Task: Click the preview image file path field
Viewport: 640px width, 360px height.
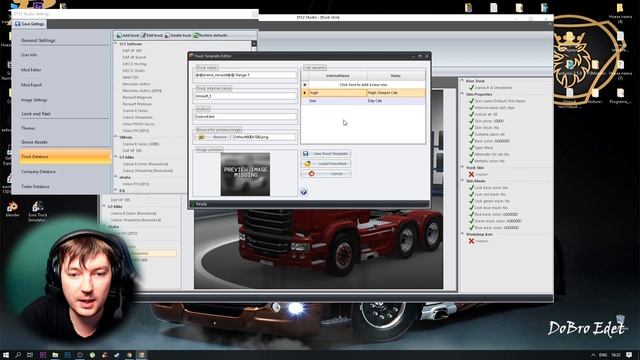Action: point(264,137)
